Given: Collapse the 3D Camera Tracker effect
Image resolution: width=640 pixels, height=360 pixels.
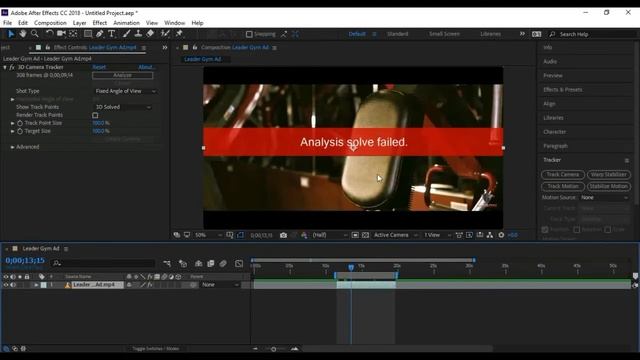Looking at the screenshot, I should pos(5,67).
